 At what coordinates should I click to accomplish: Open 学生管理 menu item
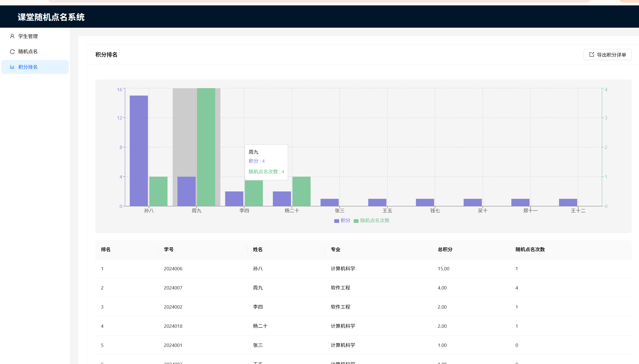[x=28, y=36]
